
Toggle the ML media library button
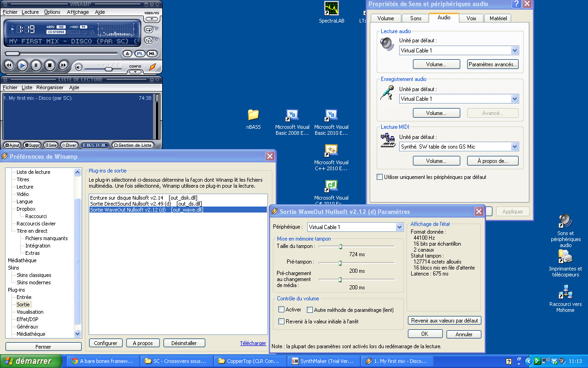pos(151,54)
